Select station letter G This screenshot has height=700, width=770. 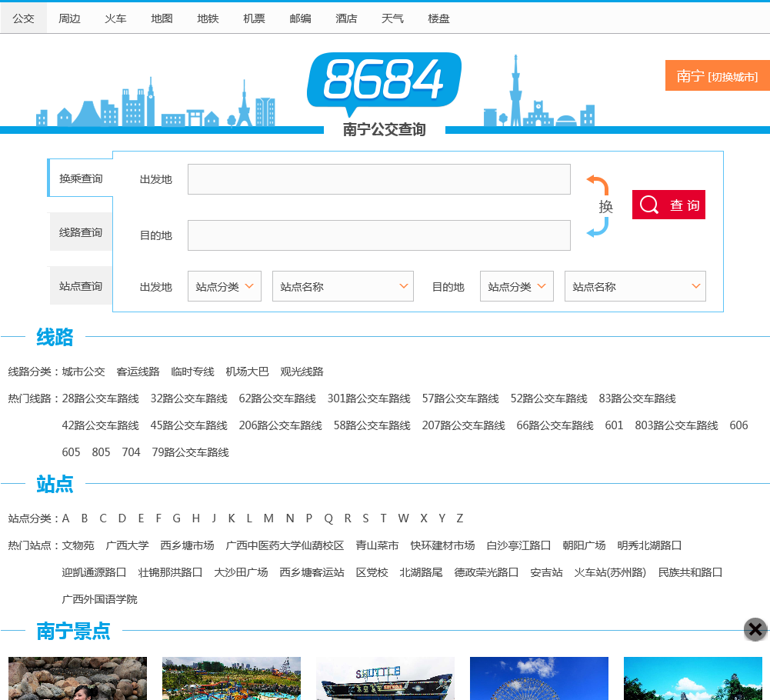pyautogui.click(x=176, y=518)
